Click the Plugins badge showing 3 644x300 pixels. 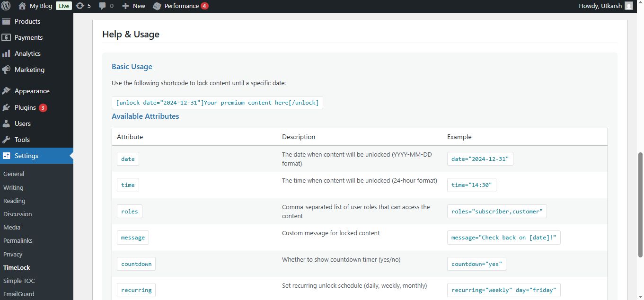(43, 108)
